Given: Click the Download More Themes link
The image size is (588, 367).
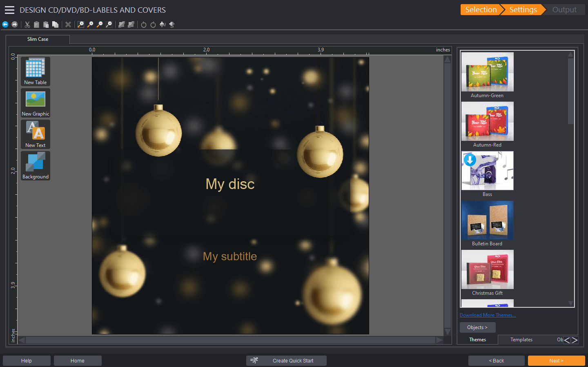Looking at the screenshot, I should pyautogui.click(x=488, y=315).
